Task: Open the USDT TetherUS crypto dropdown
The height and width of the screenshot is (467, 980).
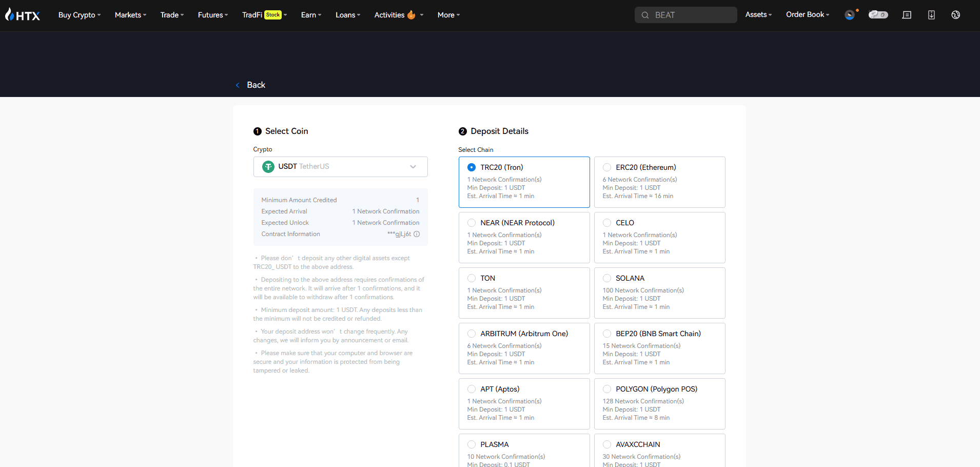Action: tap(340, 167)
